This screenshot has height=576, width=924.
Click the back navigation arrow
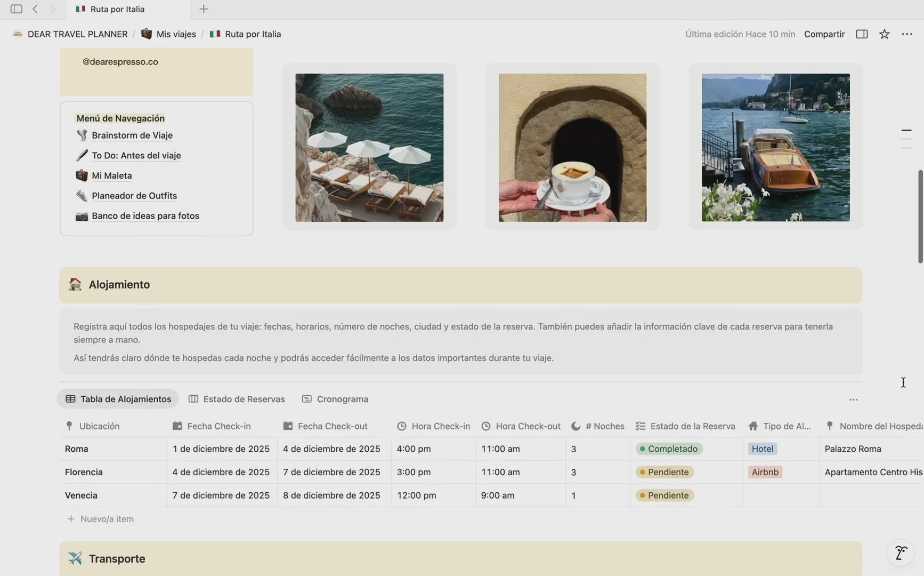coord(35,9)
